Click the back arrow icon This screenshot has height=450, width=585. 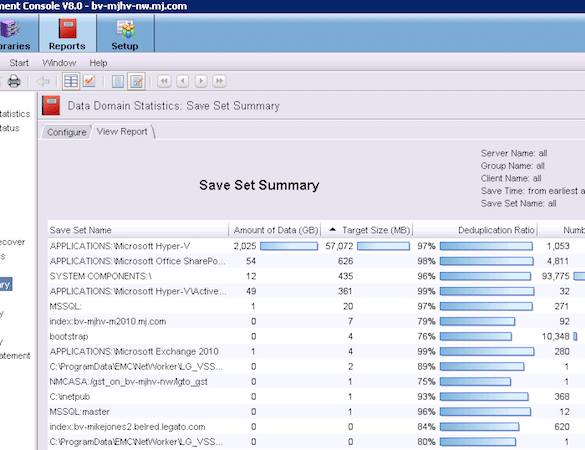point(43,81)
